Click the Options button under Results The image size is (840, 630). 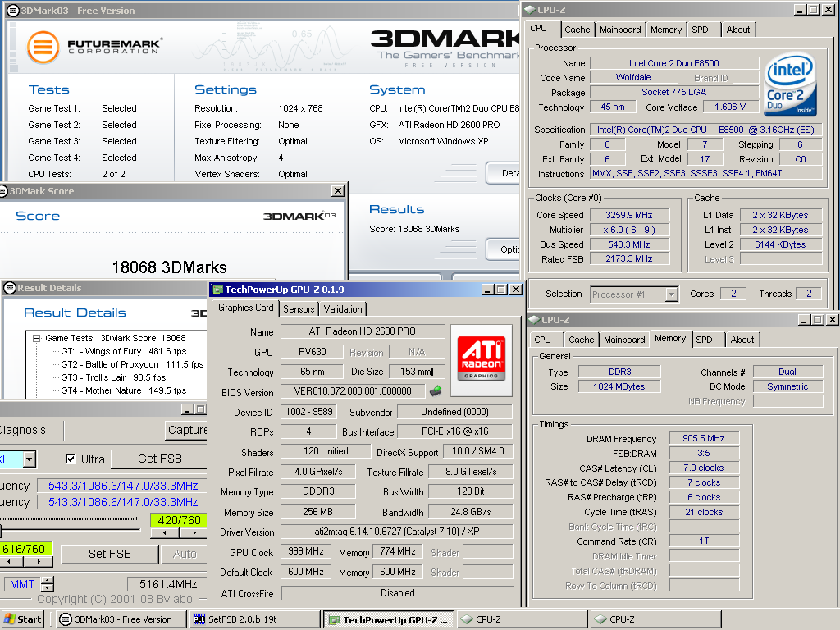(503, 249)
